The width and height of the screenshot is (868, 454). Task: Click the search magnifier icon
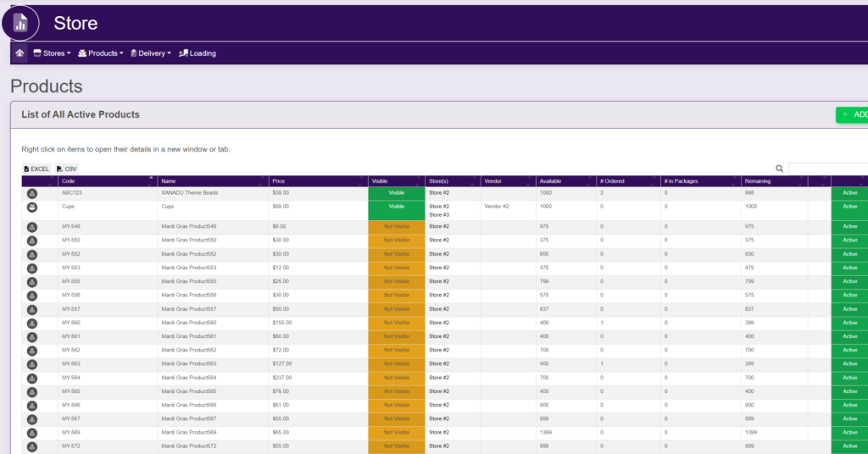coord(780,169)
